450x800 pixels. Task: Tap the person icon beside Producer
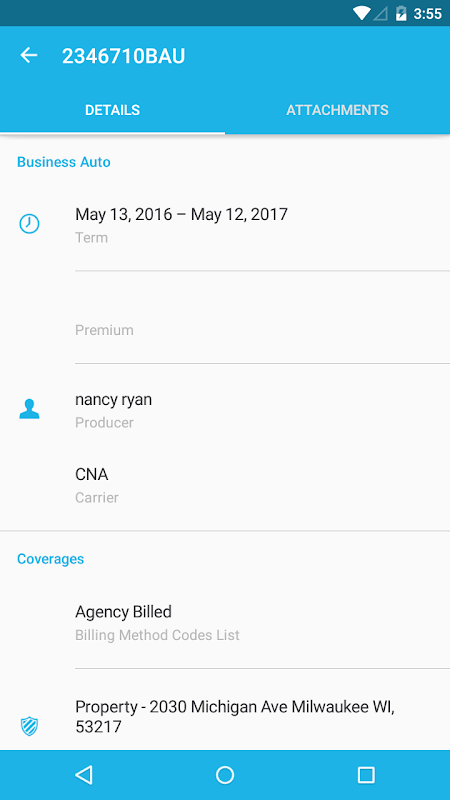click(x=29, y=409)
